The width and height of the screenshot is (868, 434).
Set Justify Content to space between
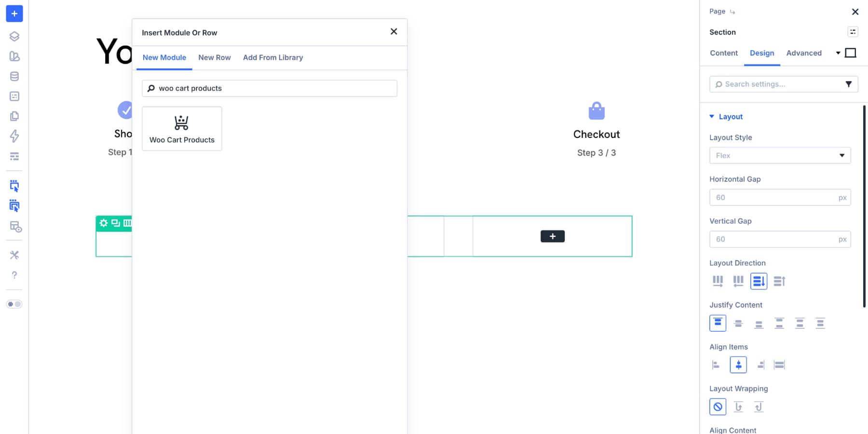point(779,323)
